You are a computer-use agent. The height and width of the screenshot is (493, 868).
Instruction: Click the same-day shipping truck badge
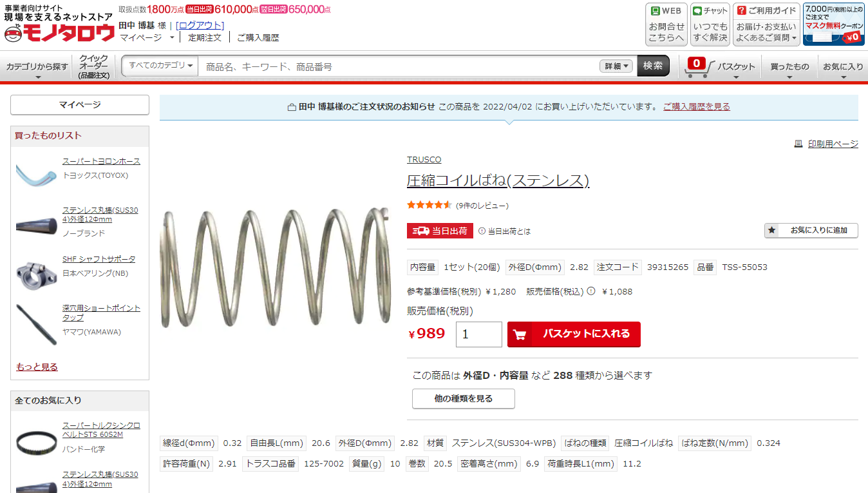(x=440, y=231)
